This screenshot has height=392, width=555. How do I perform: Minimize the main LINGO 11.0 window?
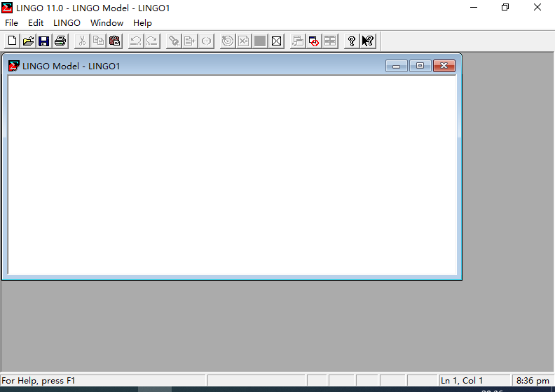(x=474, y=8)
